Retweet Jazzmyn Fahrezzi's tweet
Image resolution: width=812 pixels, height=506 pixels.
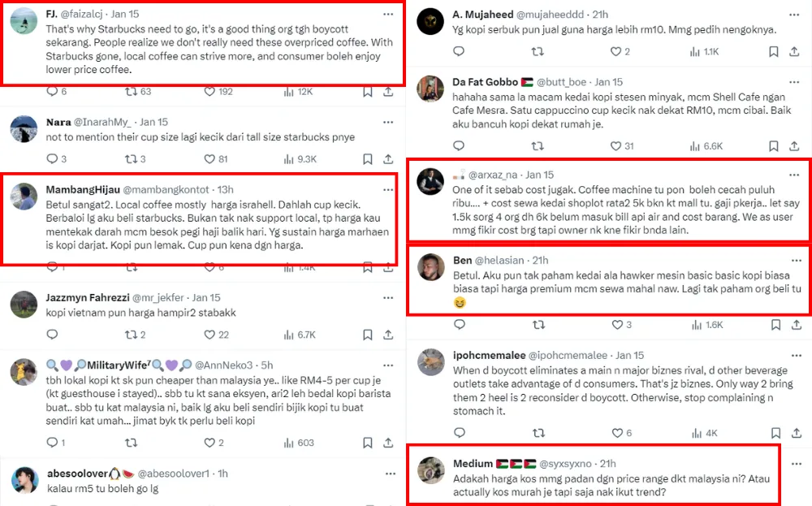[131, 335]
